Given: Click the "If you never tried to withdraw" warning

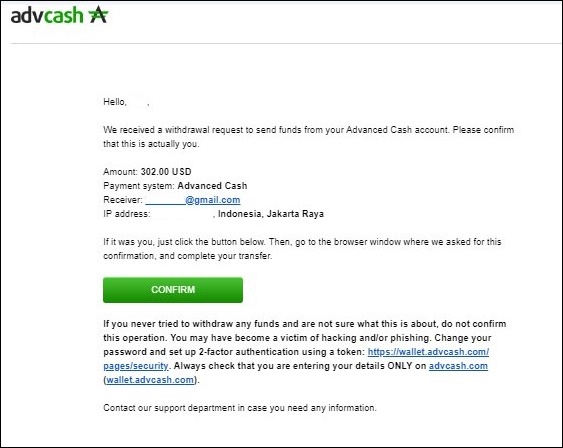Looking at the screenshot, I should tap(304, 324).
